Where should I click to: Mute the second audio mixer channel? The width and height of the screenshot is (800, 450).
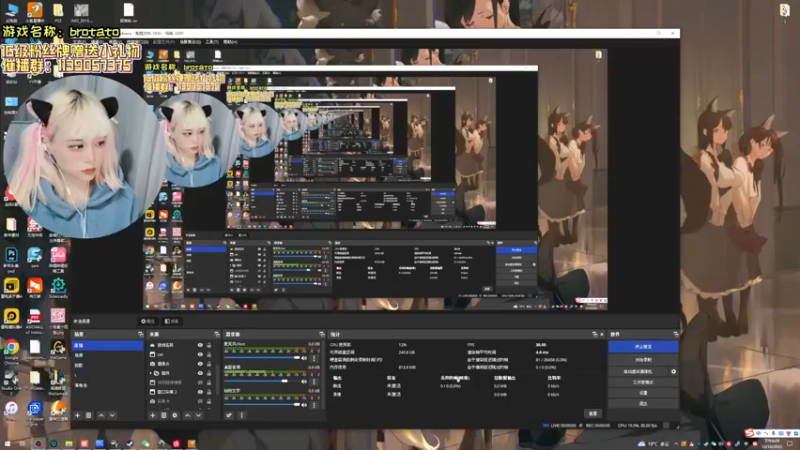tap(305, 381)
